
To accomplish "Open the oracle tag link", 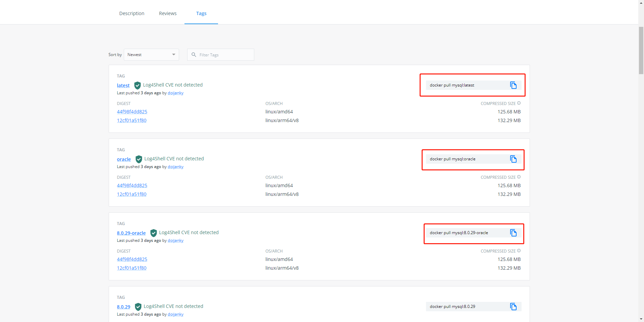I will (x=124, y=159).
